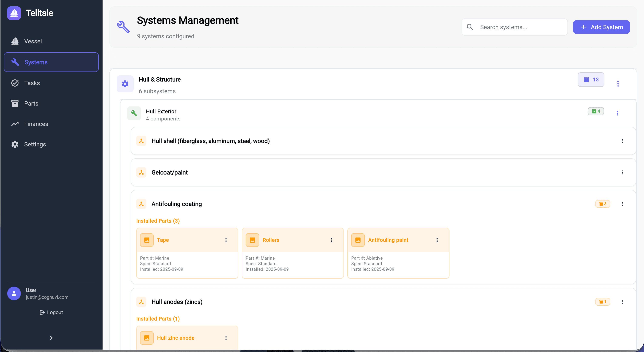Click the Antifouling paint image icon

[358, 240]
